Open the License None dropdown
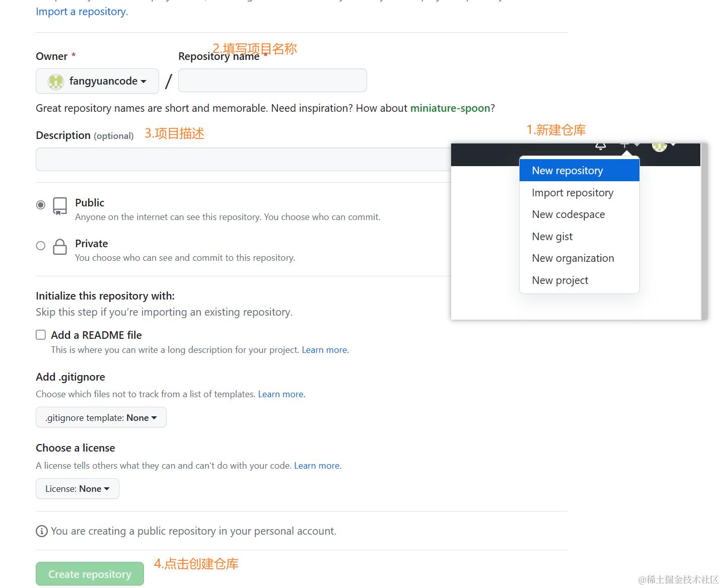This screenshot has width=722, height=588. pyautogui.click(x=77, y=489)
